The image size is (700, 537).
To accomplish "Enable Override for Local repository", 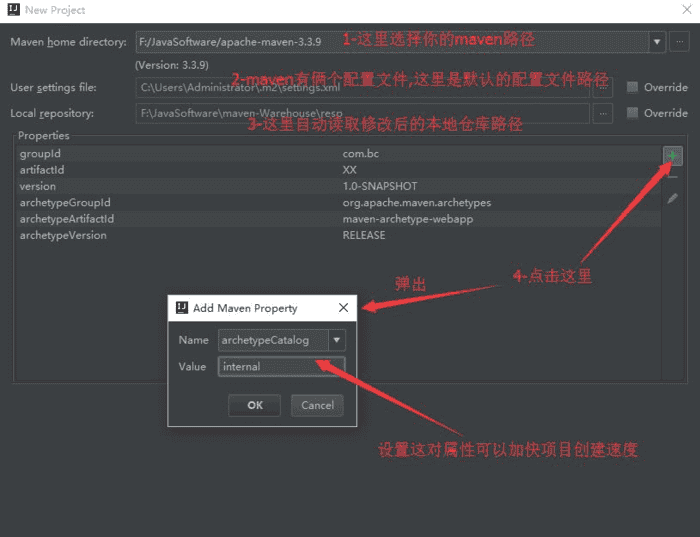I will click(x=632, y=113).
